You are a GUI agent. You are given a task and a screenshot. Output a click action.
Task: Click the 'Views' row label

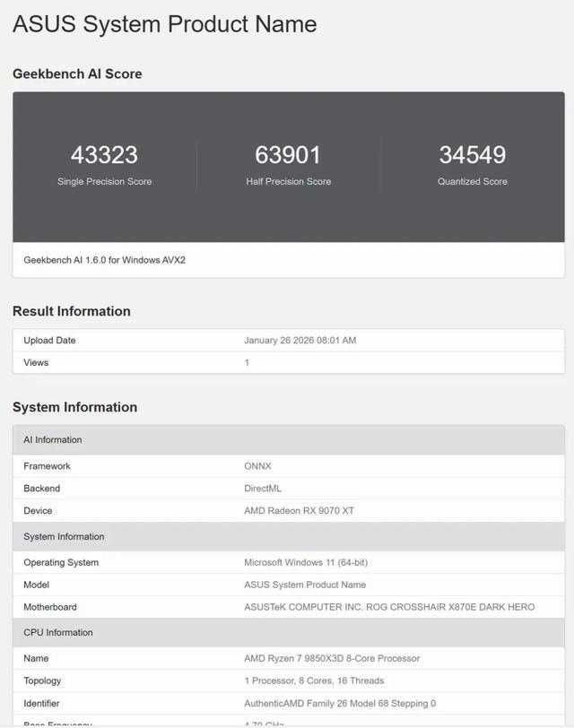(x=36, y=362)
